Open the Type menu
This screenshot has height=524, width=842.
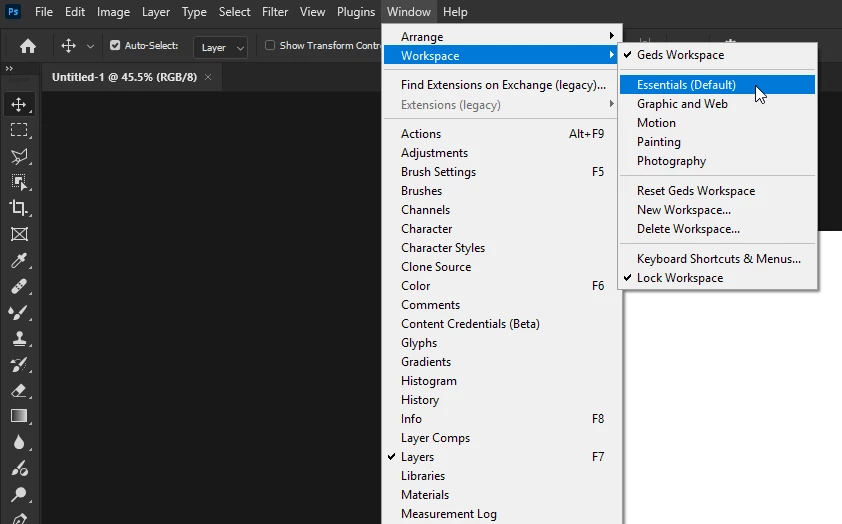click(194, 12)
